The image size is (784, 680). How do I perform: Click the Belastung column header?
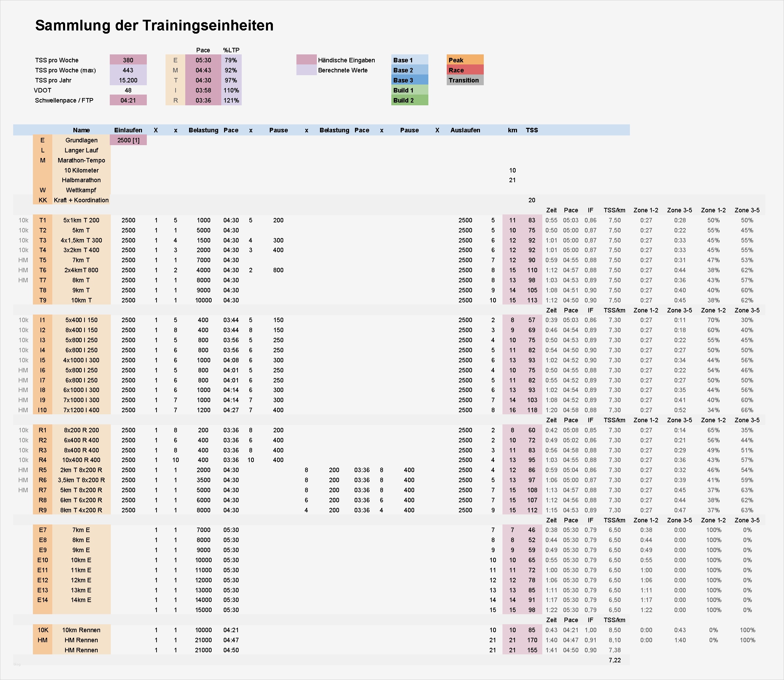tap(203, 130)
